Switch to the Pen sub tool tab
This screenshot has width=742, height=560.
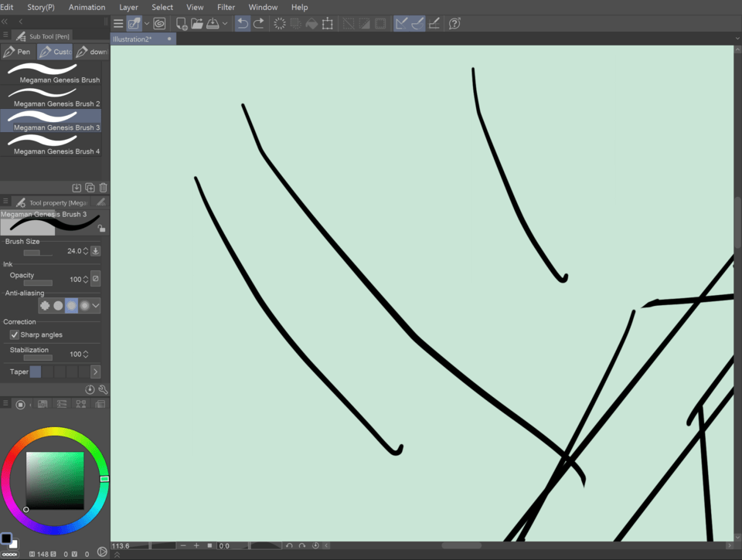coord(18,52)
